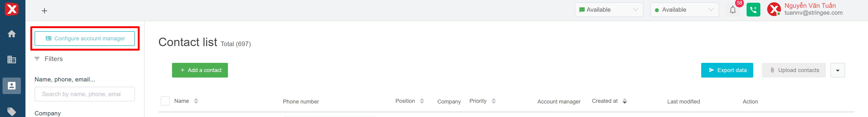Click the green phone dialer icon
868x117 pixels.
click(753, 10)
